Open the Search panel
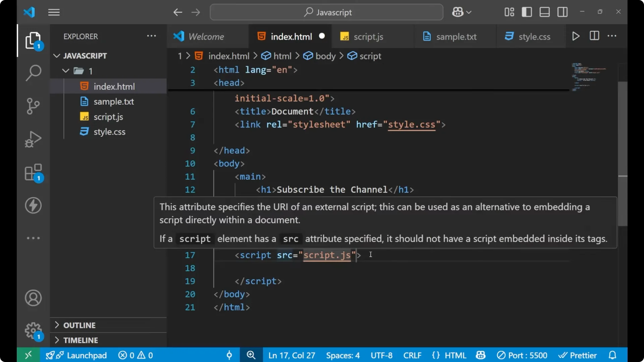Viewport: 644px width, 362px height. pyautogui.click(x=33, y=72)
